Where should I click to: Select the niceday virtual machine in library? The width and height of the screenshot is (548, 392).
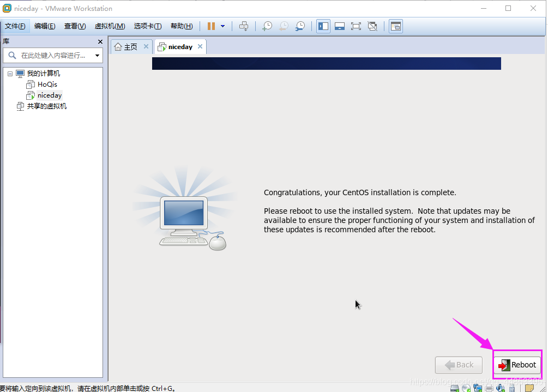(x=49, y=95)
